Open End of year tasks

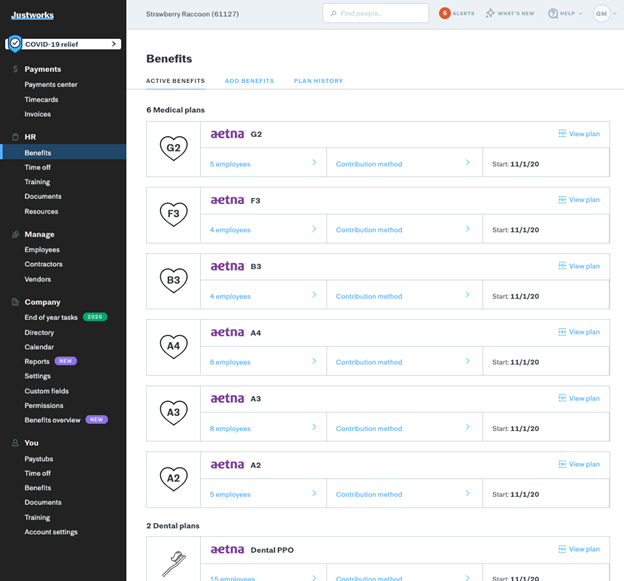coord(51,317)
